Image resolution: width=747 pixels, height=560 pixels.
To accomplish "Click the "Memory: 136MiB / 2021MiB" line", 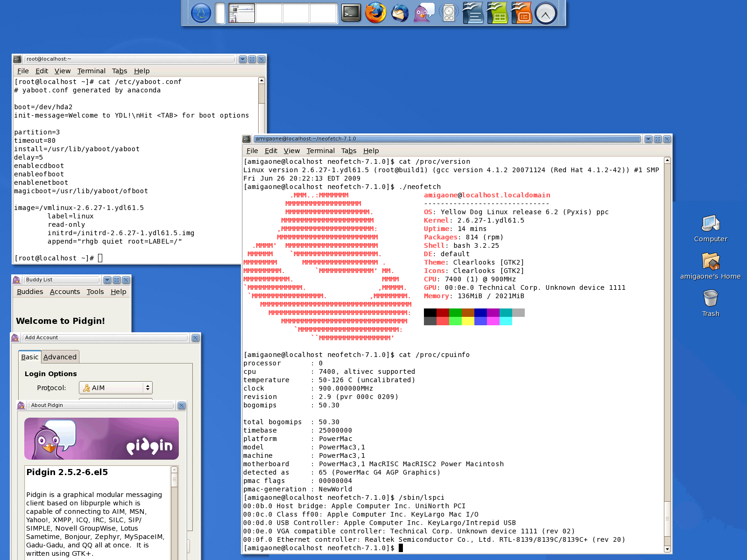I will pyautogui.click(x=474, y=296).
